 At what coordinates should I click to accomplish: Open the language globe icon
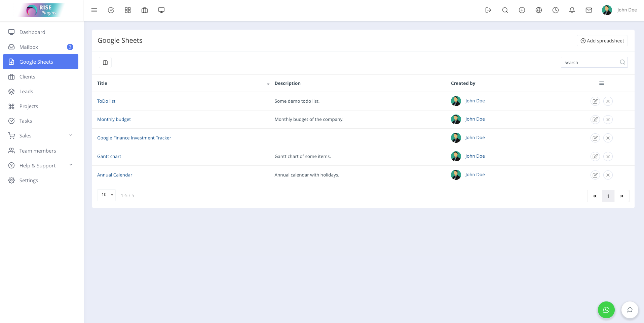point(539,10)
